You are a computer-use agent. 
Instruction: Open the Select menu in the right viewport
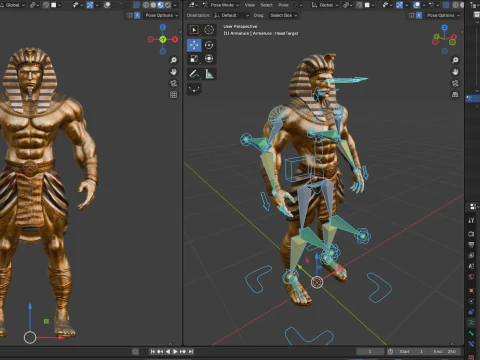click(266, 5)
